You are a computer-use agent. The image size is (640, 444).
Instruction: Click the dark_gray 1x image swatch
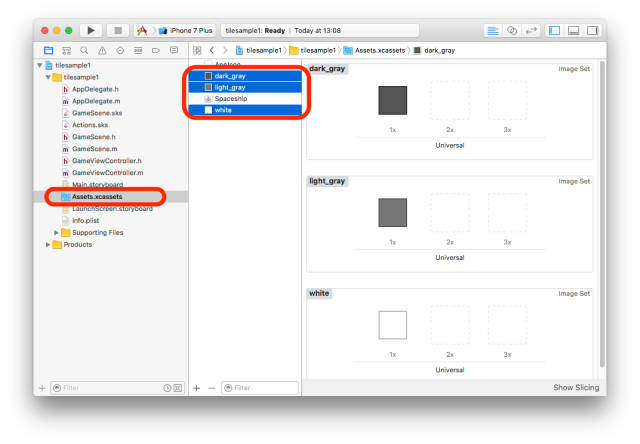pyautogui.click(x=393, y=100)
